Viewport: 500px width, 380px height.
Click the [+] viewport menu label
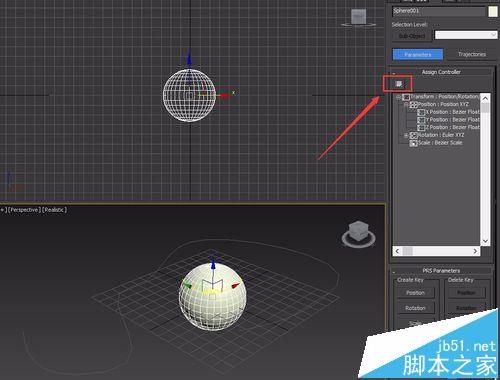pyautogui.click(x=3, y=210)
